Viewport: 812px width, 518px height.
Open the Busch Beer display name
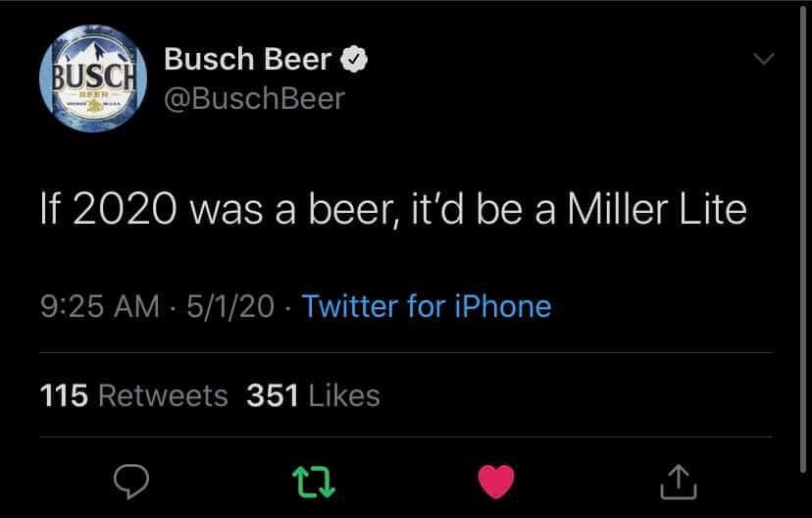[x=247, y=59]
